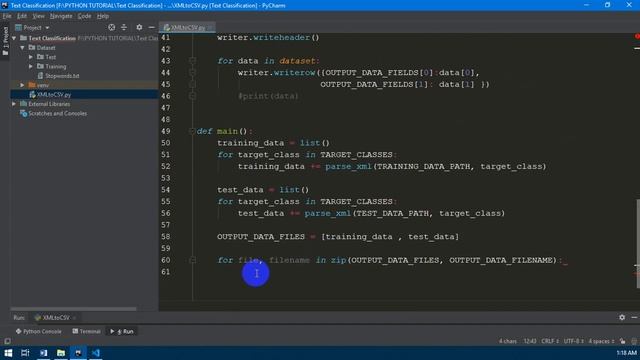This screenshot has width=640, height=360.
Task: Click the red error indicator atop editor scrollbar
Action: coord(637,37)
